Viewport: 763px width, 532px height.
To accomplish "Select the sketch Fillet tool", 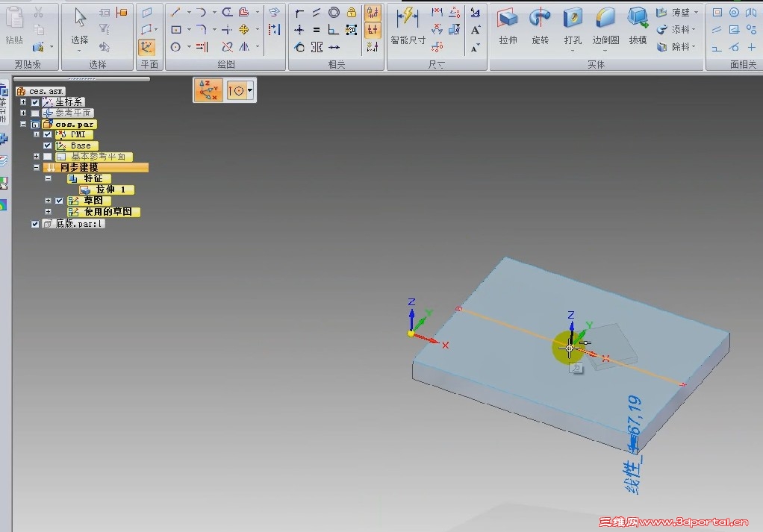I will [x=201, y=30].
